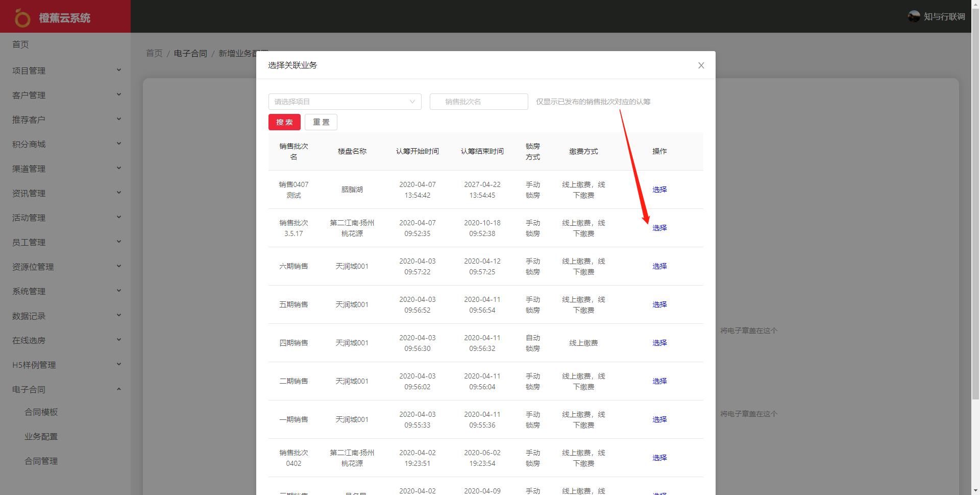Viewport: 980px width, 495px height.
Task: Expand the 数据记录 sidebar menu
Action: point(65,316)
